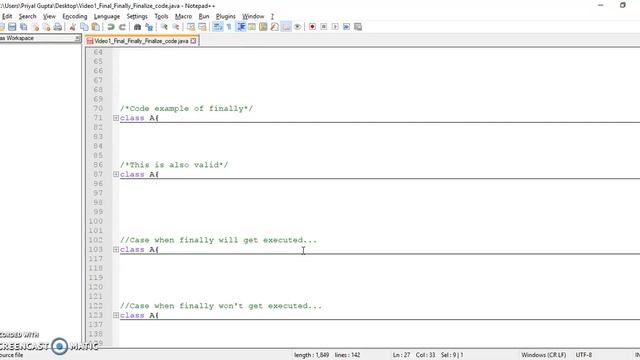
Task: Click the Copy toolbar icon
Action: [84, 27]
